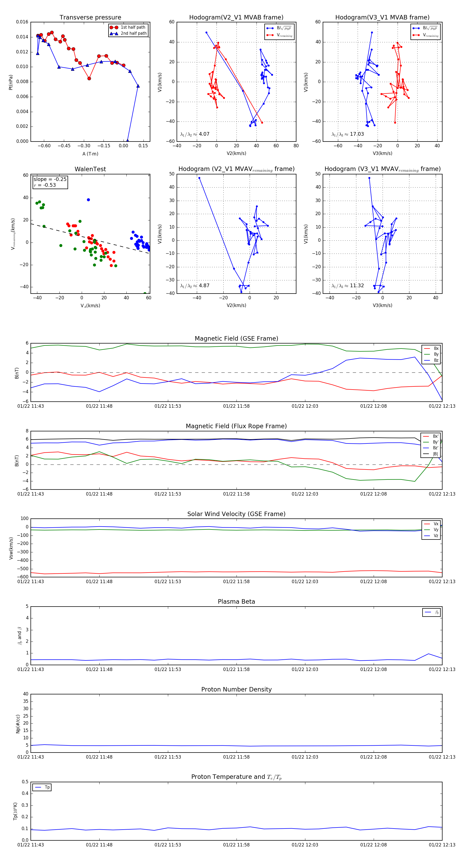Click V3(km/s) axis label under MVAV remaining hodogram

(382, 306)
